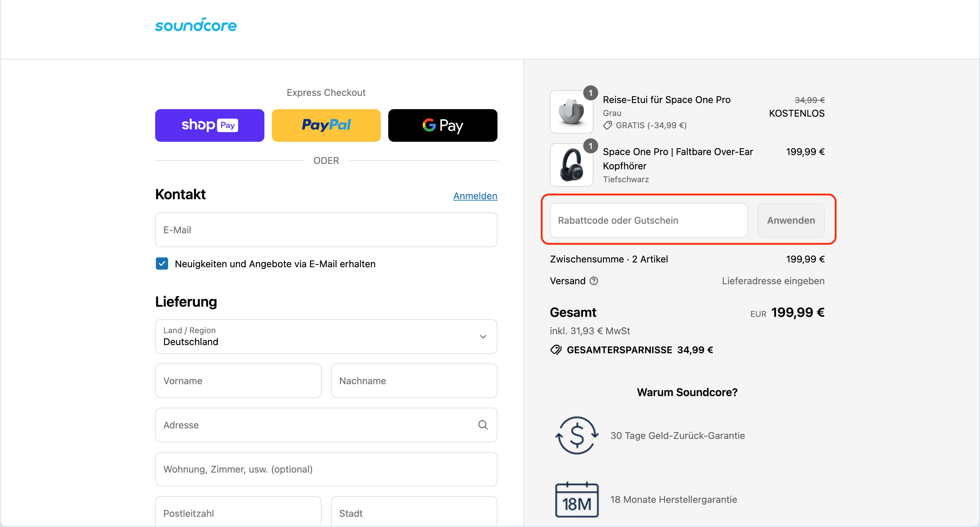Click Space One Pro headphones thumbnail
This screenshot has height=527, width=980.
pyautogui.click(x=571, y=165)
